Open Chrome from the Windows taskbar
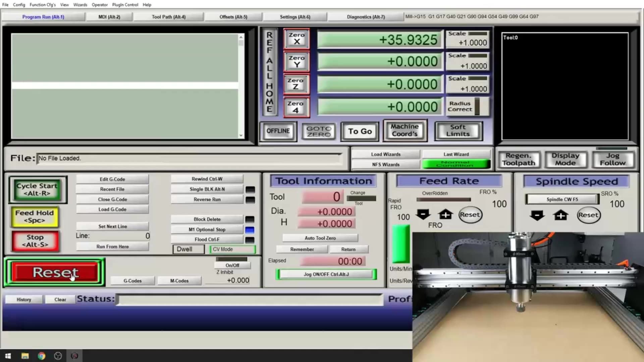 point(42,356)
